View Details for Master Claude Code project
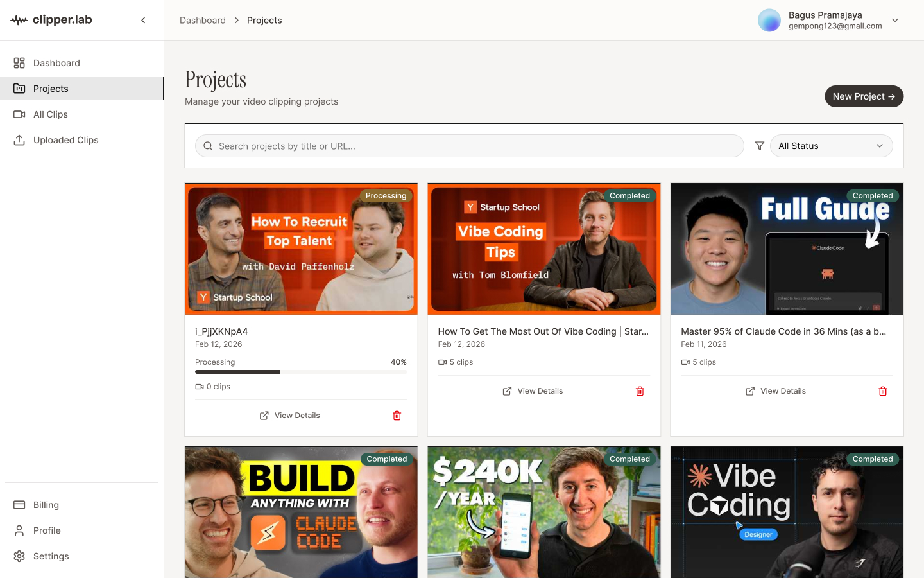The height and width of the screenshot is (578, 924). [776, 391]
